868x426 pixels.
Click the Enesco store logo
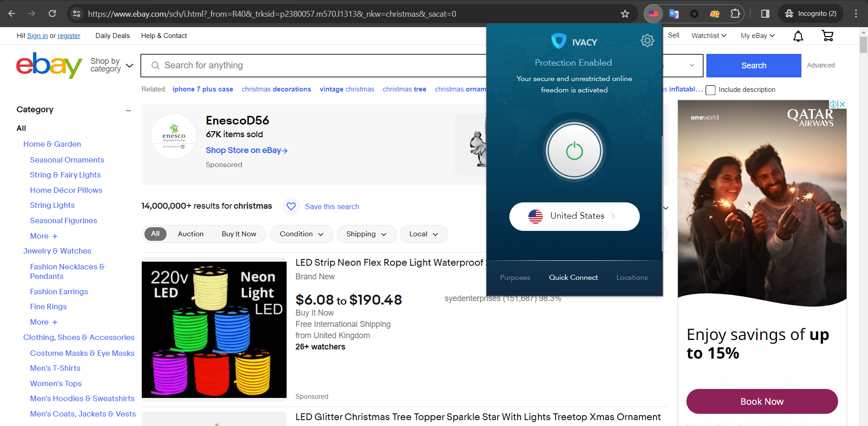(174, 136)
